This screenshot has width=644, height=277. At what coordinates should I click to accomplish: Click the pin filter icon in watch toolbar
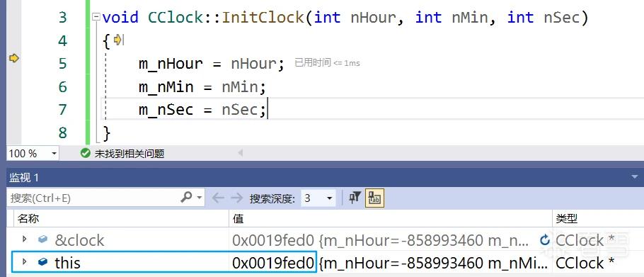tap(355, 198)
